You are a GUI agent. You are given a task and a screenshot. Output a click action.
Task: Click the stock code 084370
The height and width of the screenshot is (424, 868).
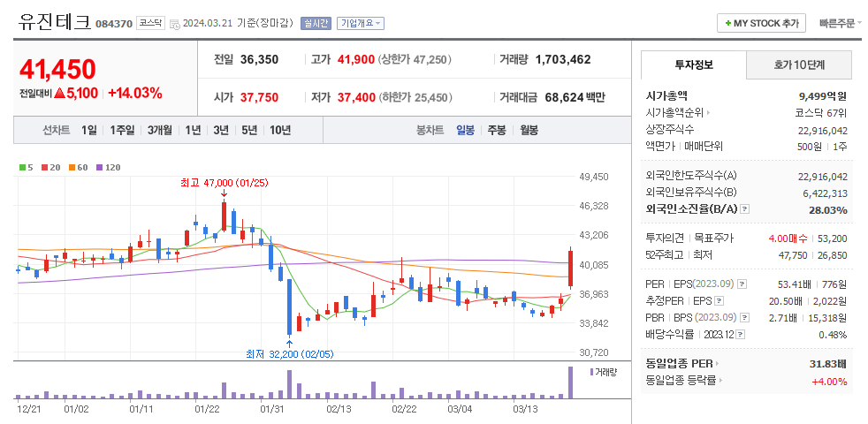pos(114,24)
